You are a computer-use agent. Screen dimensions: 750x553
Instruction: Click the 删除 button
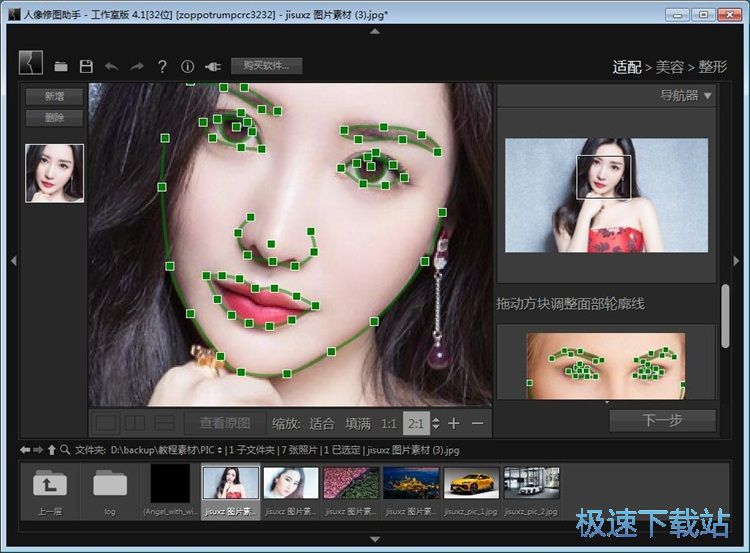coord(55,118)
